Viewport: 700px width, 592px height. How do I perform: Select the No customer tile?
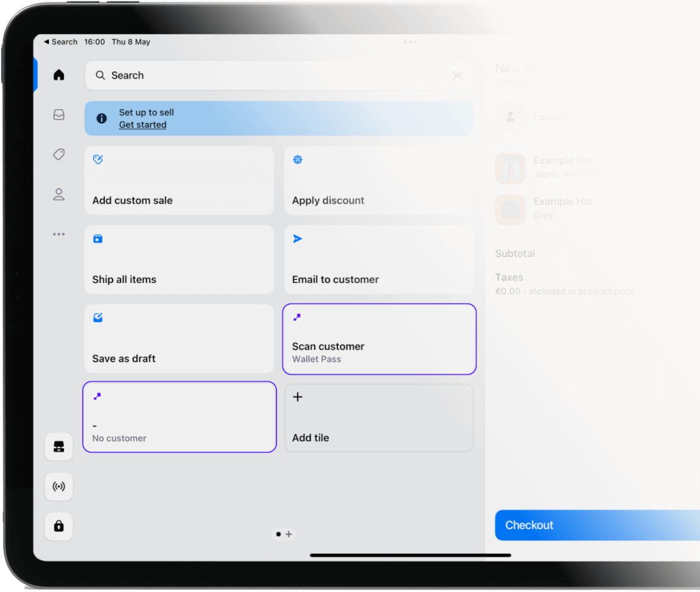tap(180, 417)
